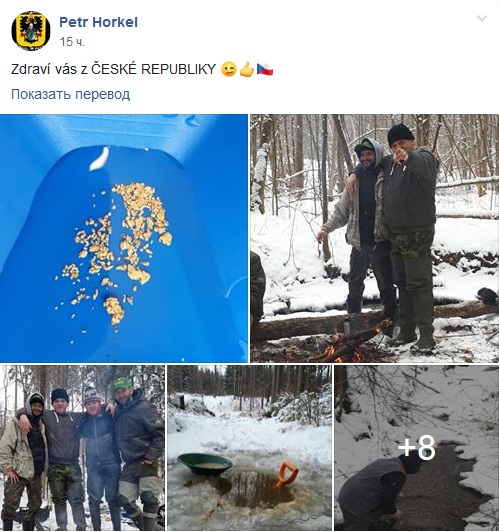Open photo of two men by campfire
Screen dimensions: 499x532
tap(375, 238)
